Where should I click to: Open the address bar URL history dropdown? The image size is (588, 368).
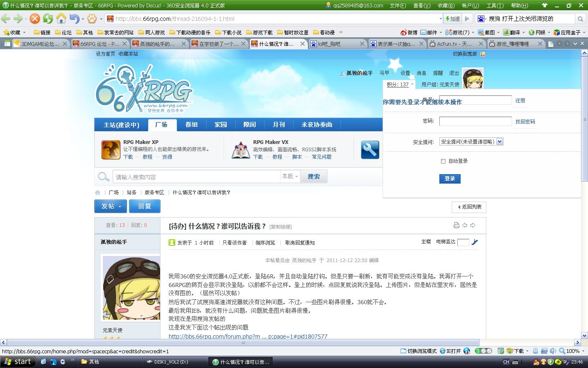click(x=440, y=19)
